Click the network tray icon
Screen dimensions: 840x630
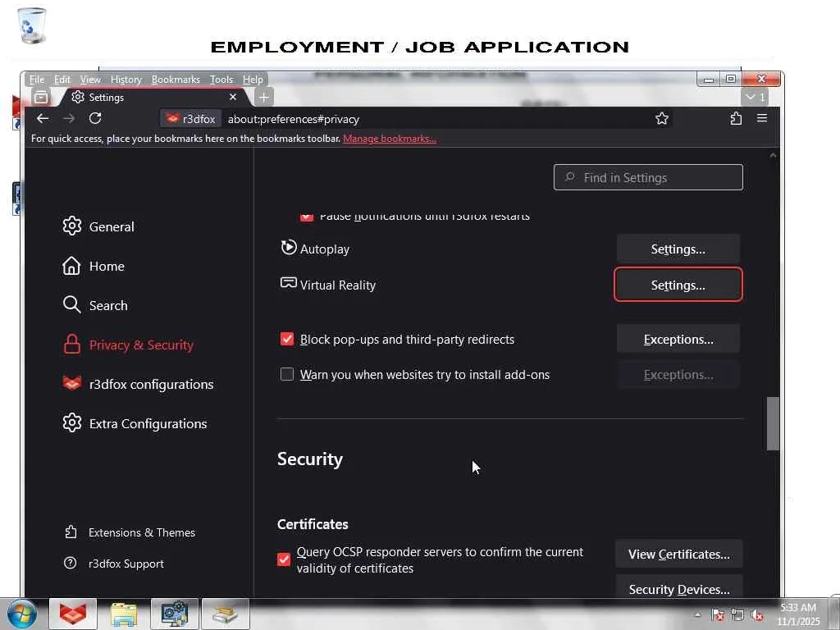737,615
